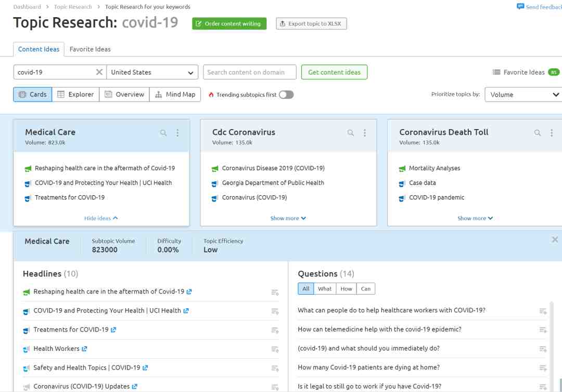Clear the covid-19 keyword with the X icon
This screenshot has height=392, width=562.
[x=99, y=72]
